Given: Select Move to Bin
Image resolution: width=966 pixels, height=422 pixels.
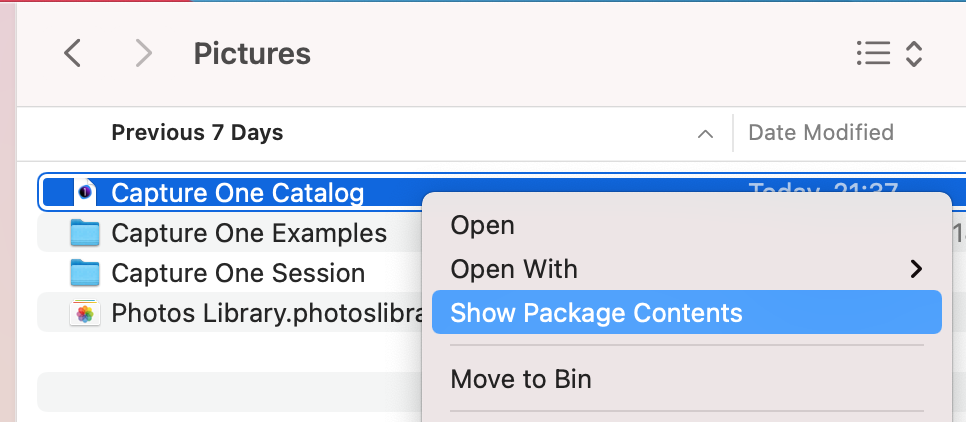Looking at the screenshot, I should (521, 379).
